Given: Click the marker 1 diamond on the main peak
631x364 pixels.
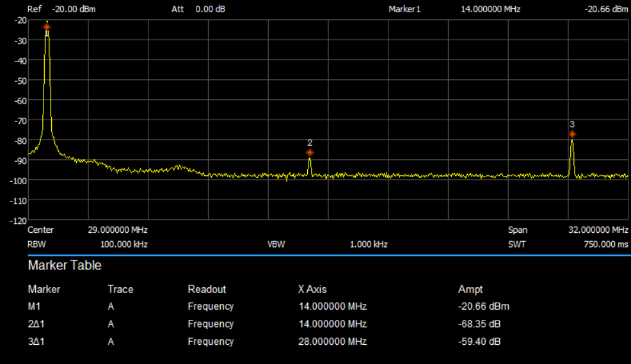Looking at the screenshot, I should [47, 27].
